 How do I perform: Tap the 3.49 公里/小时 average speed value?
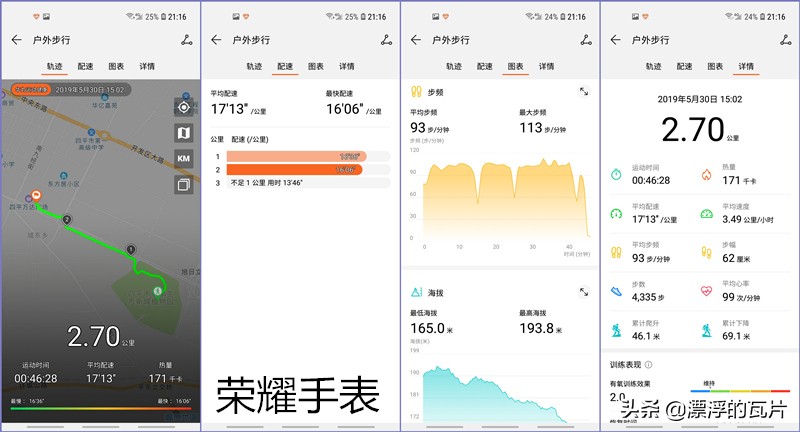(x=747, y=219)
